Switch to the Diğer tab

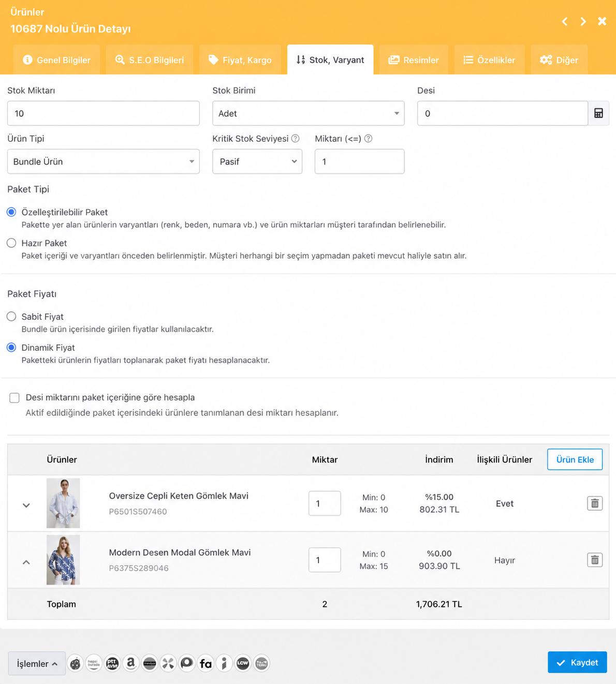[559, 60]
